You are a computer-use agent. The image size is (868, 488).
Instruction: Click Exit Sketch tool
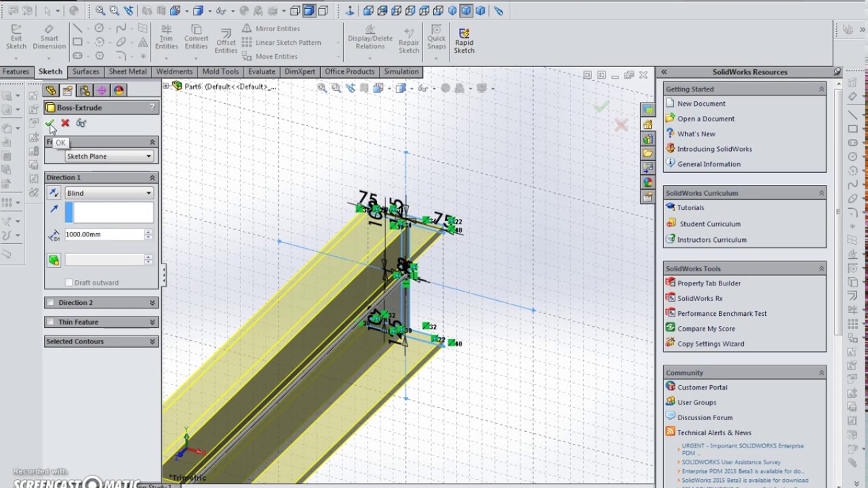click(16, 37)
